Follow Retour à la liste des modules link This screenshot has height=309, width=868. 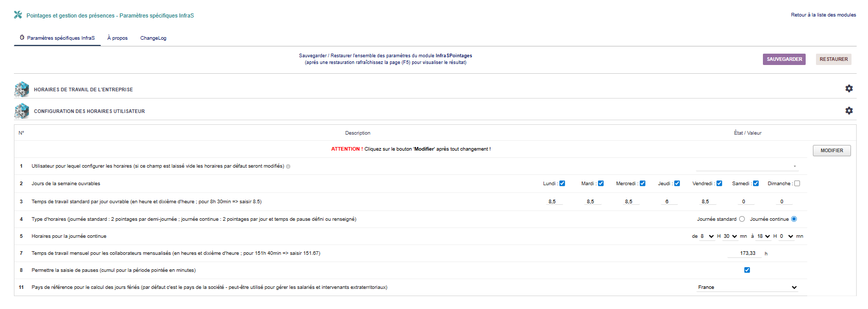pyautogui.click(x=823, y=15)
